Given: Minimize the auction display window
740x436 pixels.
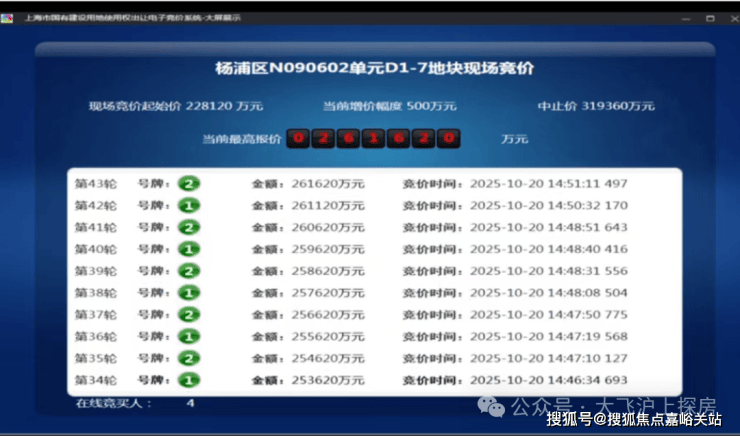Looking at the screenshot, I should [686, 18].
